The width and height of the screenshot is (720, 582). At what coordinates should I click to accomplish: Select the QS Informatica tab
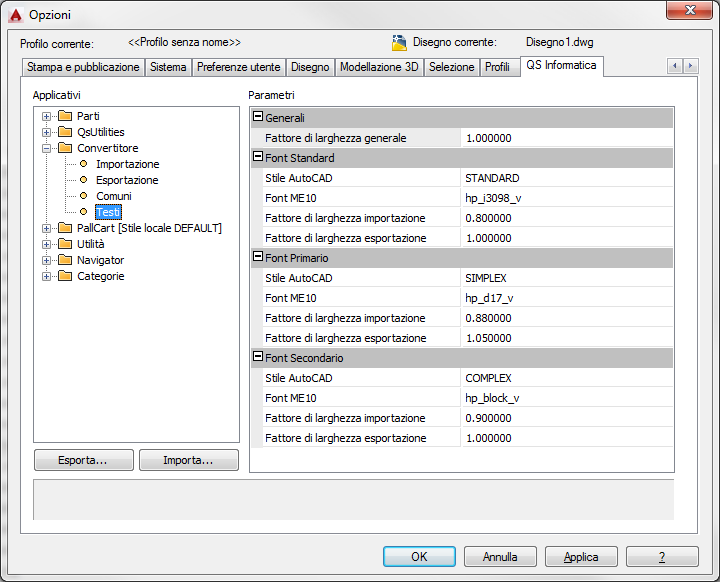tap(561, 66)
